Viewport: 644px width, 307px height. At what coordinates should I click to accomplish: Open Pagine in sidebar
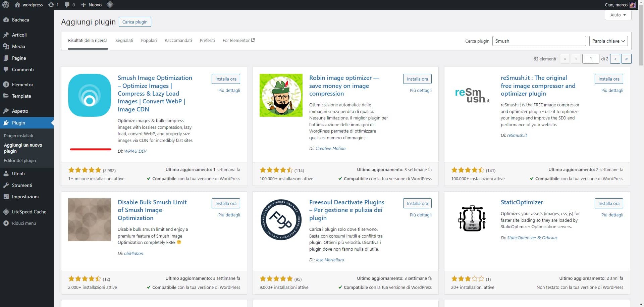point(27,58)
